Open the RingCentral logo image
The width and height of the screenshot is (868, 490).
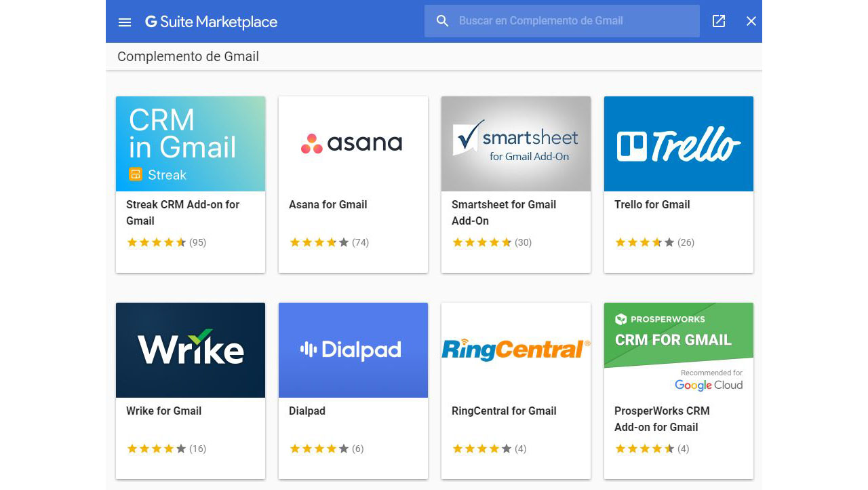[516, 350]
